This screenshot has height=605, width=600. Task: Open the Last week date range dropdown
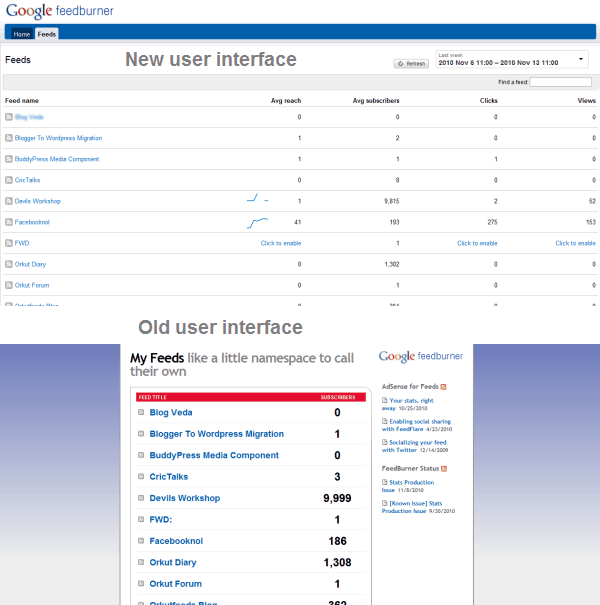[512, 60]
